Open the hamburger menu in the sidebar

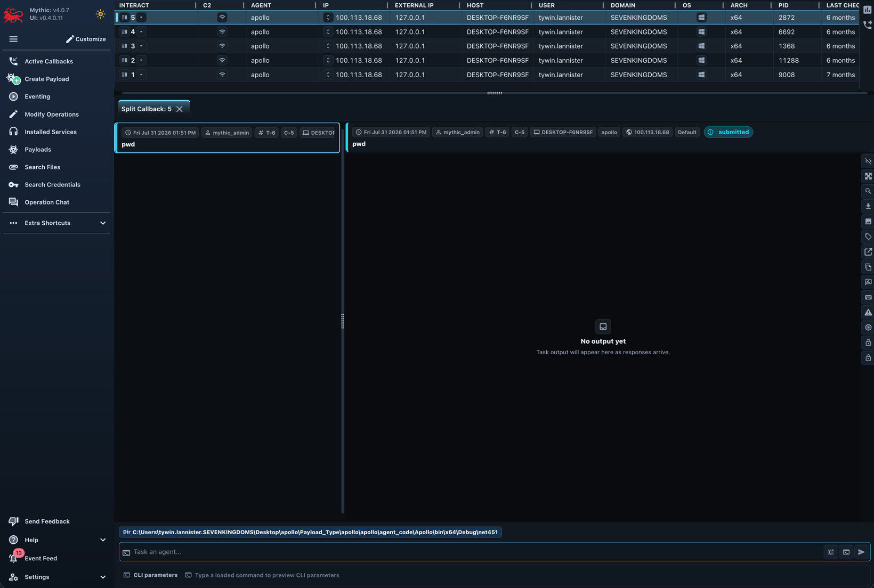coord(13,39)
